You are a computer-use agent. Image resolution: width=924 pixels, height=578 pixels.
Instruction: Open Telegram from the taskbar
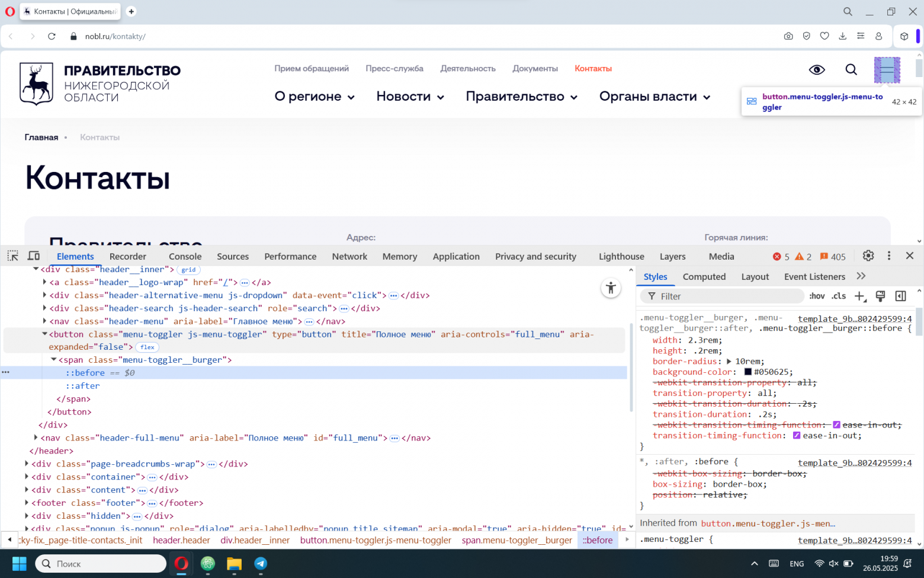(261, 564)
